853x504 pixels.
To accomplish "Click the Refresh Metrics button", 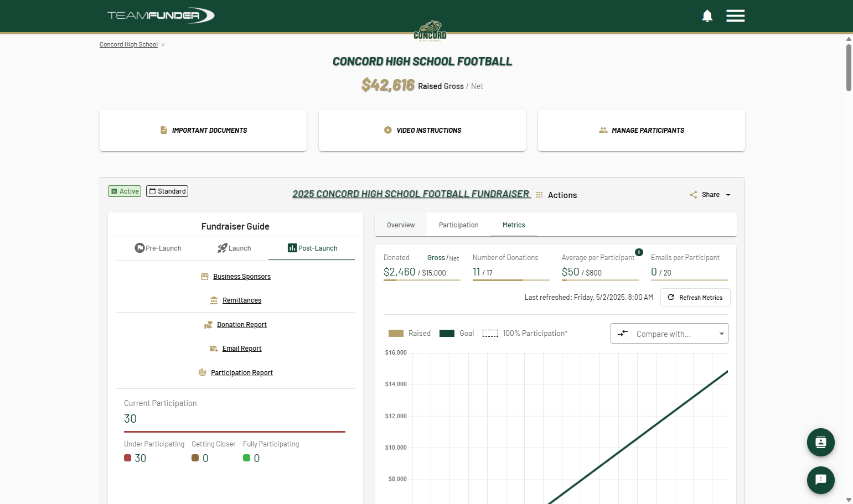I will point(695,298).
